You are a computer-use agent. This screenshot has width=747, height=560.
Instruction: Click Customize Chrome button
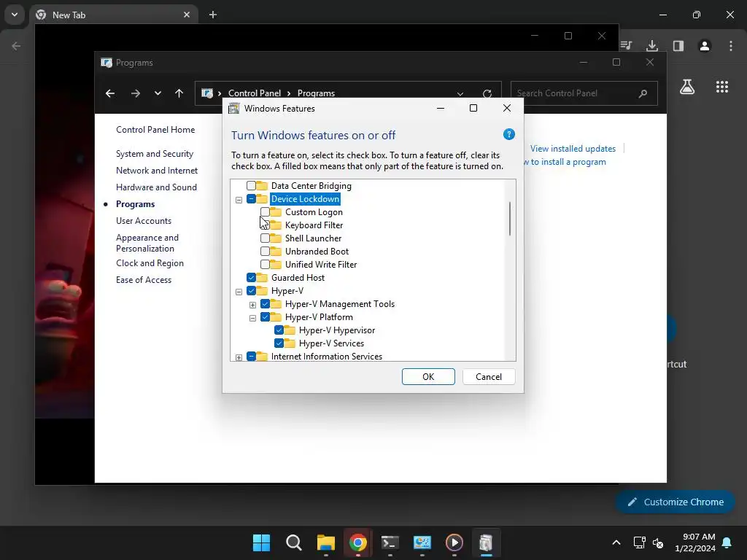(x=675, y=502)
